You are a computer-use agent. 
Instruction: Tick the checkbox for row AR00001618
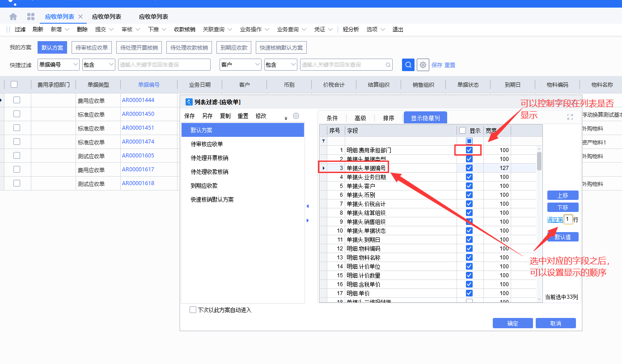(17, 183)
